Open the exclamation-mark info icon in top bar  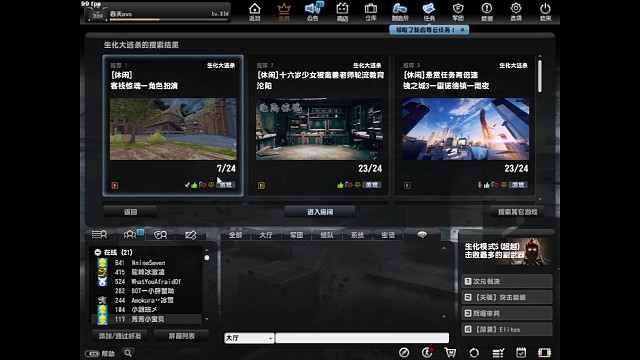coord(487,12)
